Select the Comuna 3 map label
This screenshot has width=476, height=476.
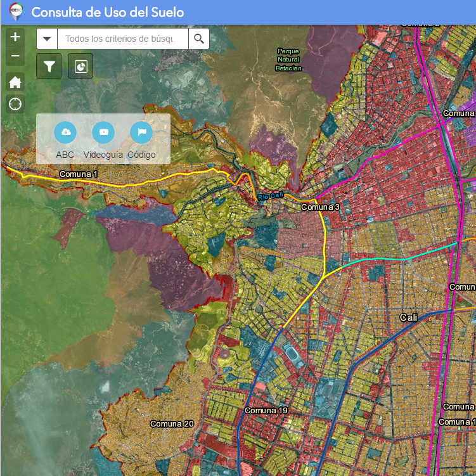pyautogui.click(x=320, y=207)
